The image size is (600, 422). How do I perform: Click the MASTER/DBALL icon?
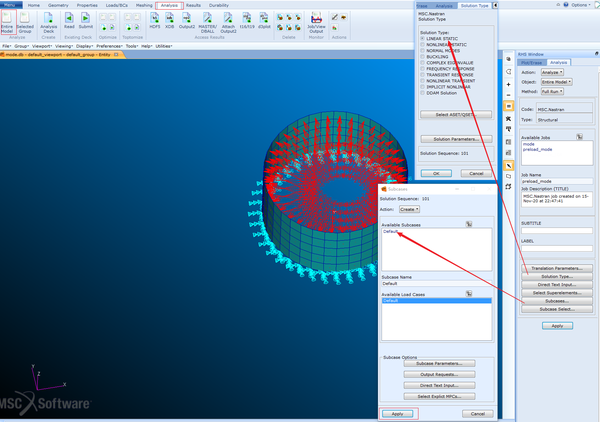pos(207,22)
